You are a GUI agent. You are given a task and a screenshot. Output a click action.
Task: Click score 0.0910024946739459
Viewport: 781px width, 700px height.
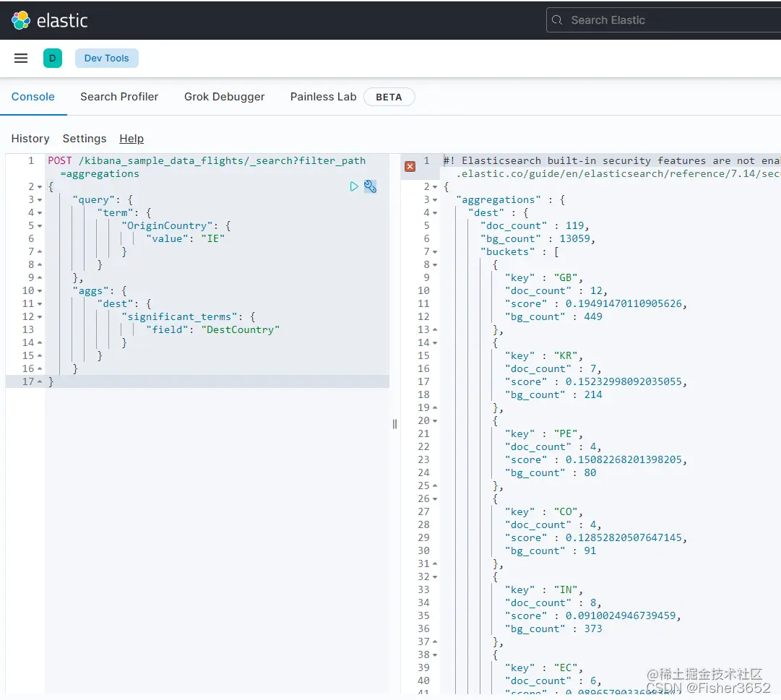620,616
